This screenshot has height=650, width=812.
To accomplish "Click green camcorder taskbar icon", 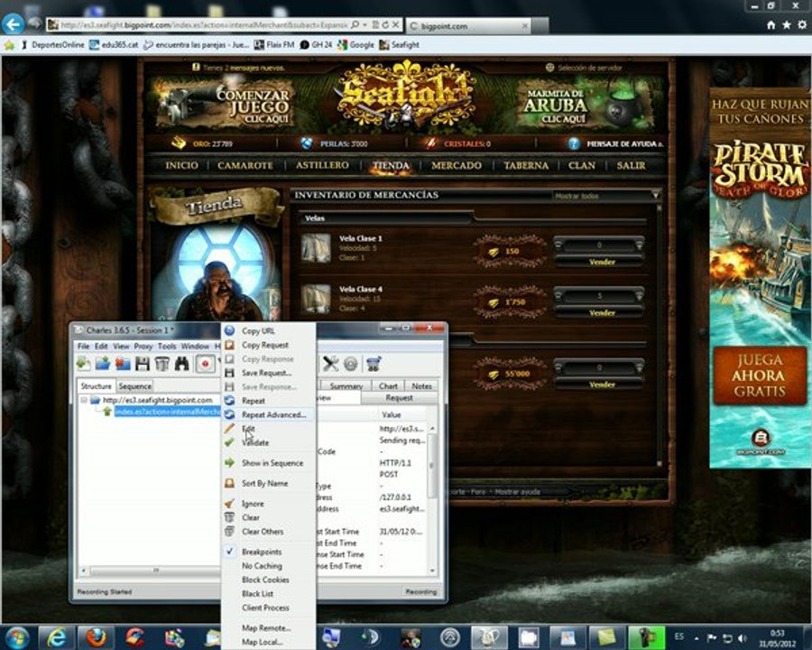I will (x=646, y=637).
